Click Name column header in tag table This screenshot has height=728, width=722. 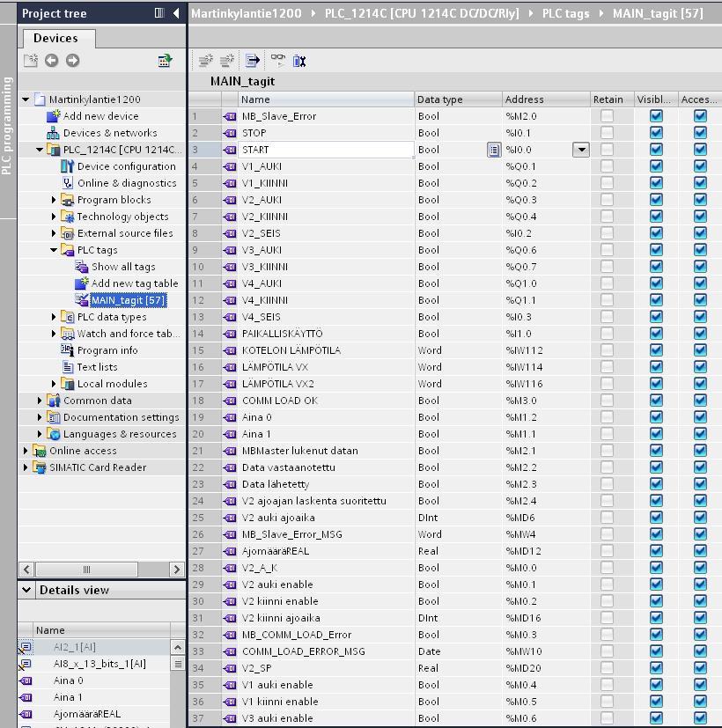coord(326,99)
